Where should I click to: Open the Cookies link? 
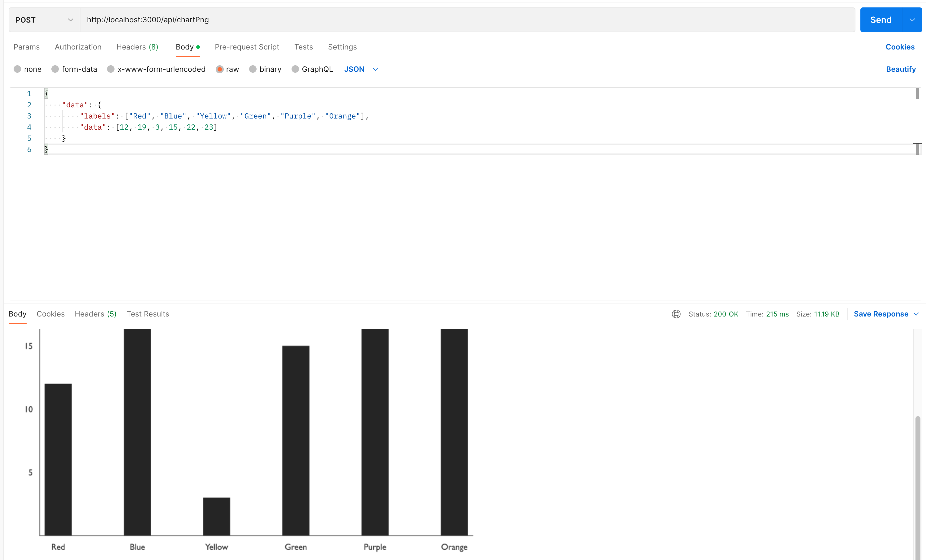[900, 47]
